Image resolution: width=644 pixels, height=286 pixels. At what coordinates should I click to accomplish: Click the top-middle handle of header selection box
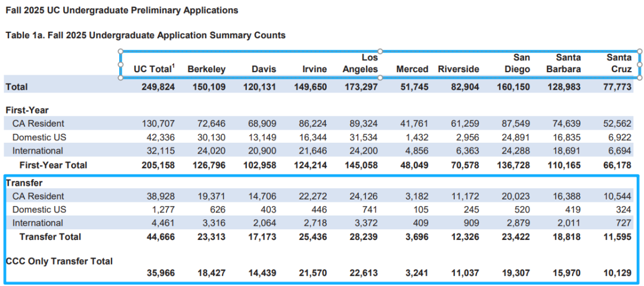[380, 51]
